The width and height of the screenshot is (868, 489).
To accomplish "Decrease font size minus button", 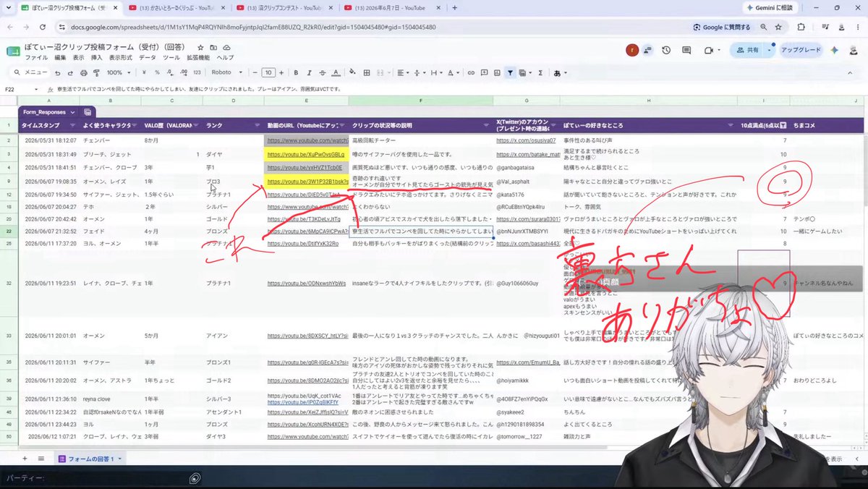I will (255, 73).
